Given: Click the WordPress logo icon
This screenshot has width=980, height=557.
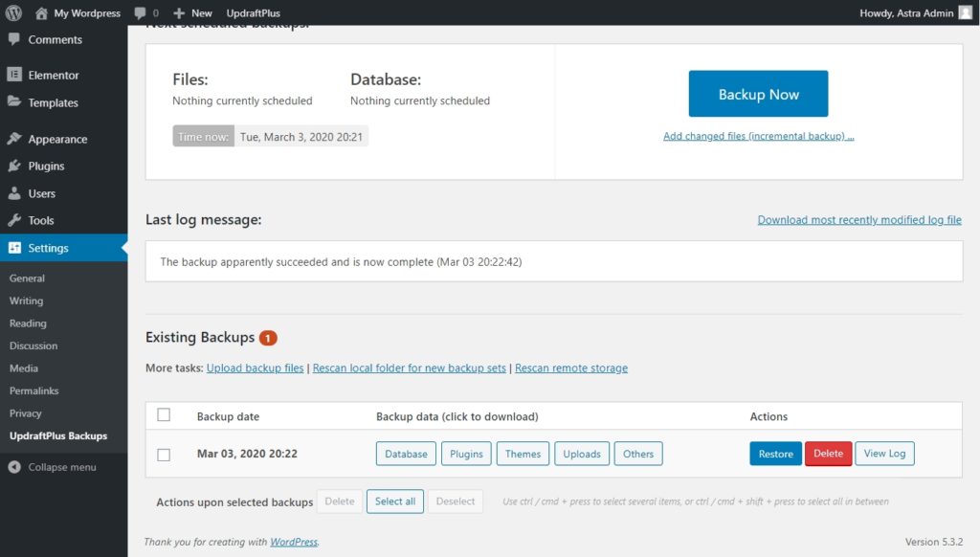Looking at the screenshot, I should (13, 12).
